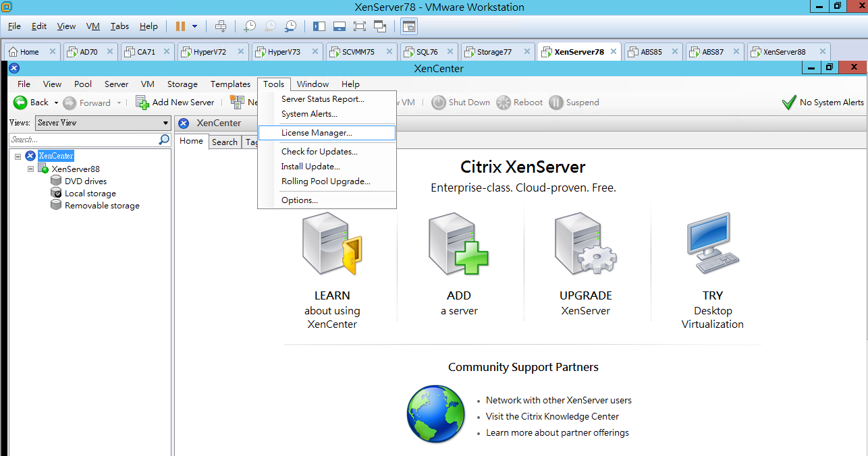
Task: Click the Shut Down power icon
Action: tap(438, 103)
